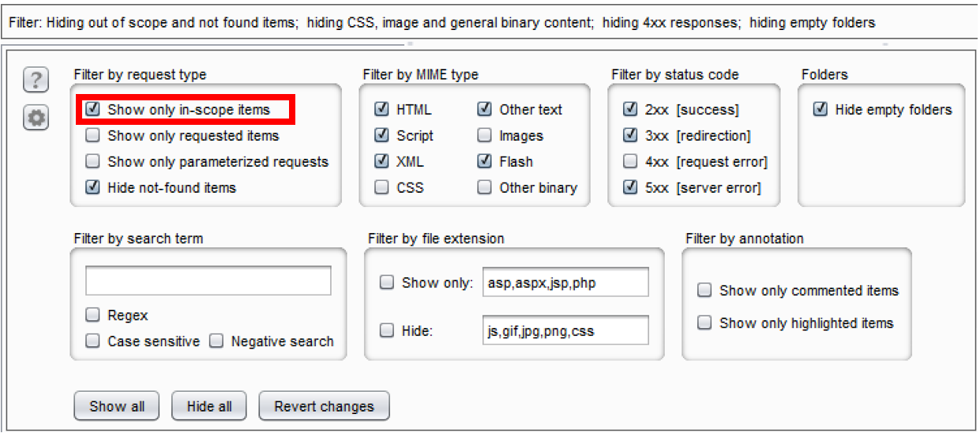This screenshot has width=980, height=433.
Task: Enable the Images MIME type filter
Action: (485, 136)
